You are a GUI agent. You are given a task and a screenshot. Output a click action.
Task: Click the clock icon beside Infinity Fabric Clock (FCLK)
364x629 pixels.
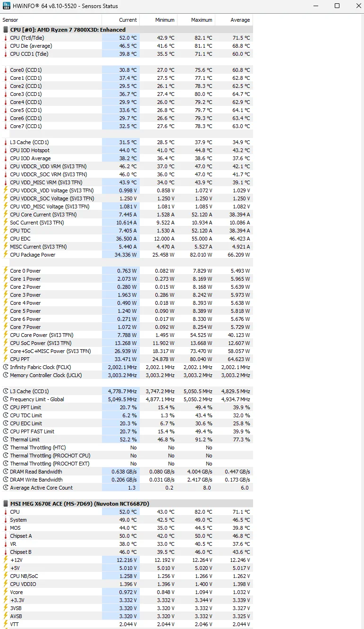tap(6, 367)
